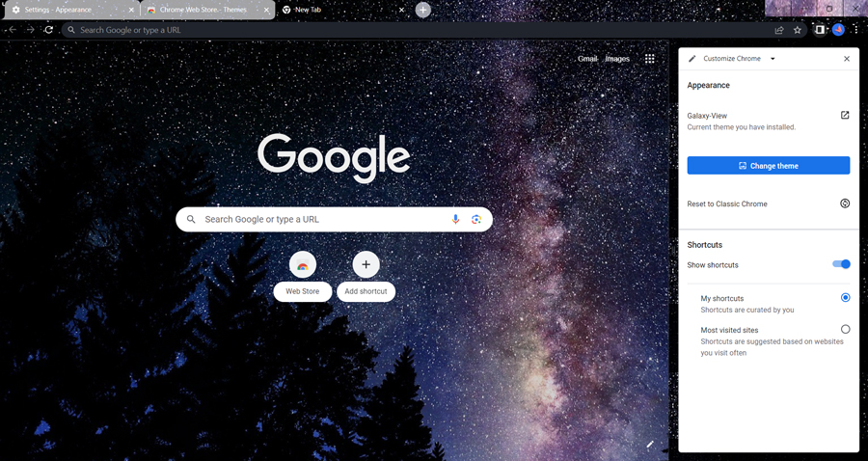Click the Galaxy-View theme name

pyautogui.click(x=707, y=116)
